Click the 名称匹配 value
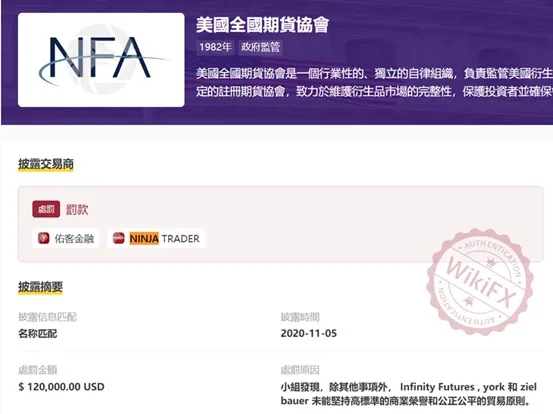Image resolution: width=553 pixels, height=414 pixels. click(38, 333)
